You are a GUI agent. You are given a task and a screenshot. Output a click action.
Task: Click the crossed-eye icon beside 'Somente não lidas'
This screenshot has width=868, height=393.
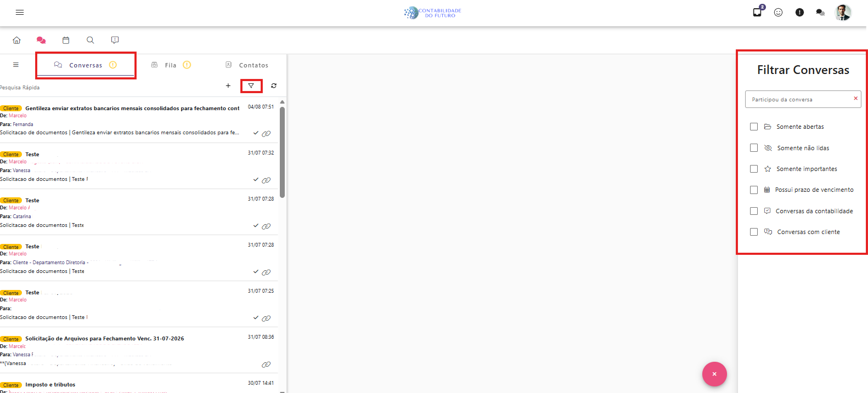768,148
